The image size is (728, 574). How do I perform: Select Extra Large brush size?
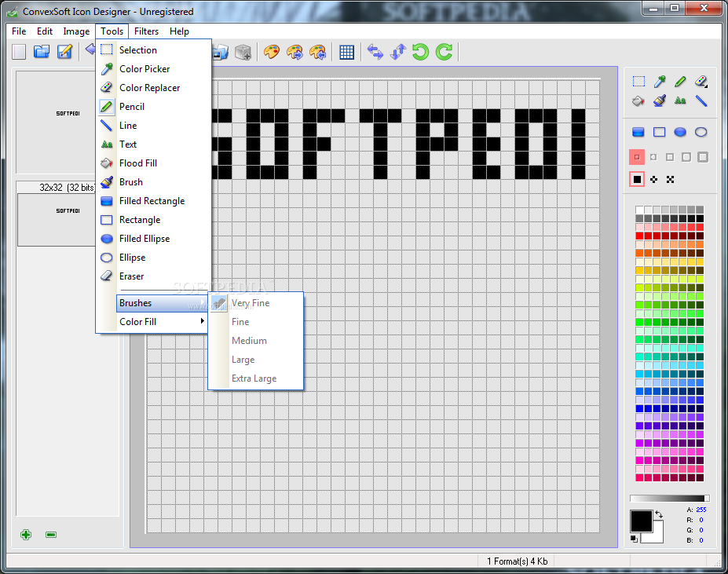256,378
